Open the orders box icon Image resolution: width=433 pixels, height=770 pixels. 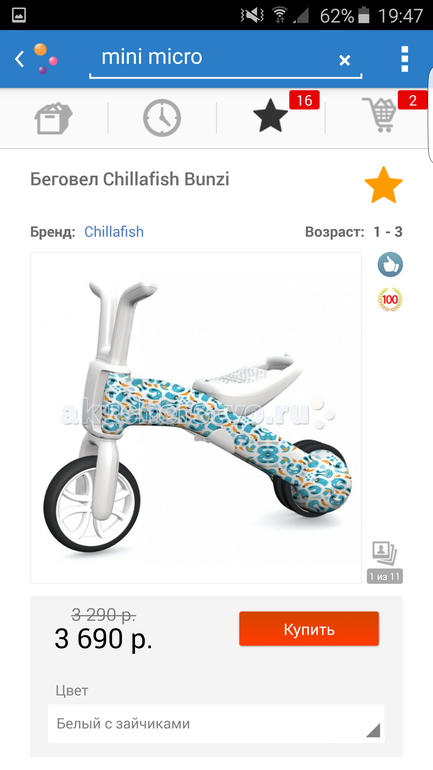coord(54,118)
